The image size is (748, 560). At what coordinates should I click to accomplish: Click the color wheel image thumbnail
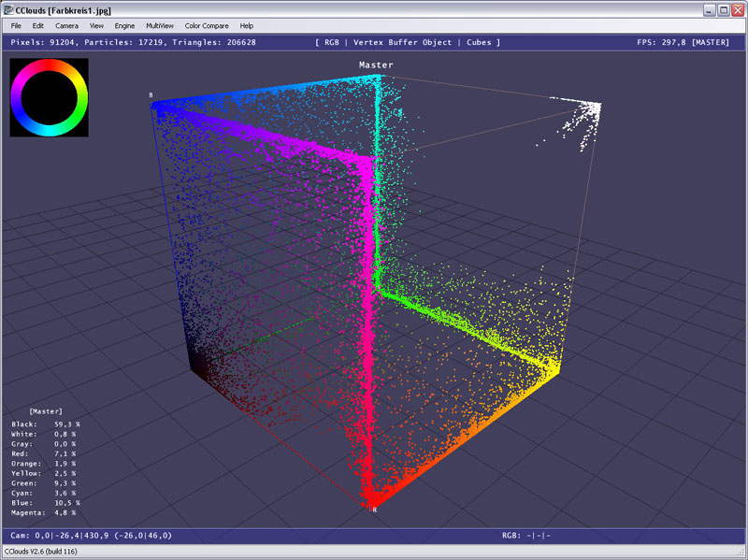coord(49,97)
